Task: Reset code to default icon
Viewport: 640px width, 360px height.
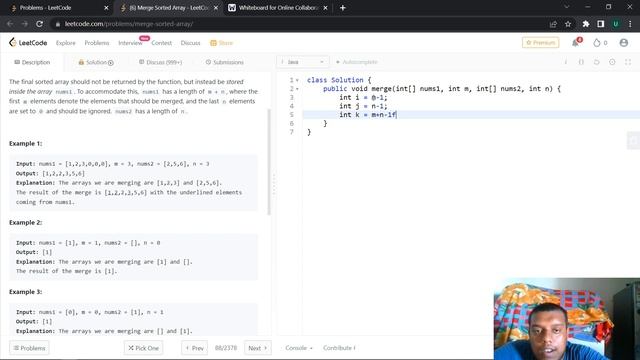Action: click(597, 62)
